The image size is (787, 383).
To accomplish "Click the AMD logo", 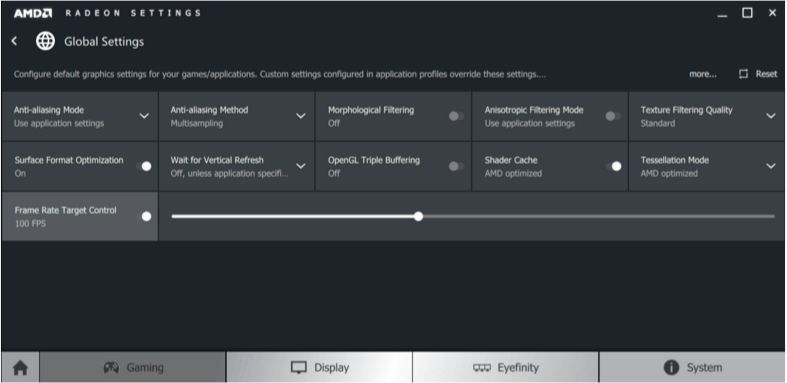I will tap(33, 13).
